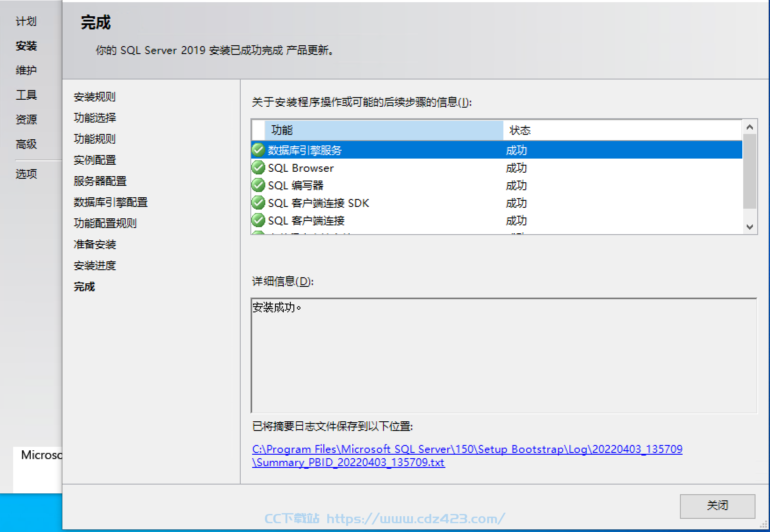Click the 数据库引擎配置 step in the wizard list

coord(110,202)
